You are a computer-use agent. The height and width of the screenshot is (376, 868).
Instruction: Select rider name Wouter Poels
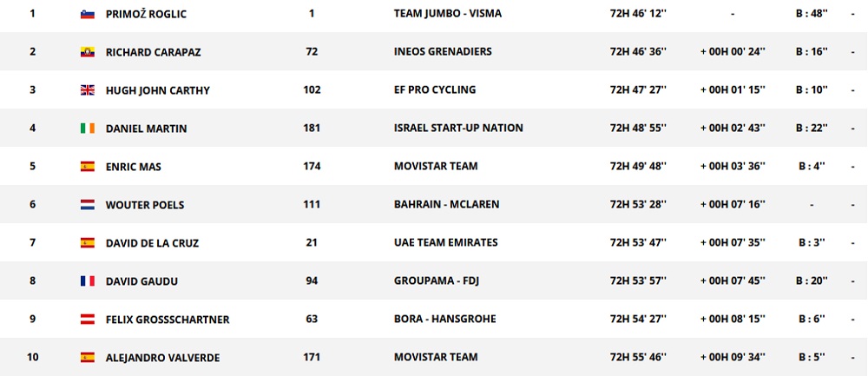coord(145,205)
